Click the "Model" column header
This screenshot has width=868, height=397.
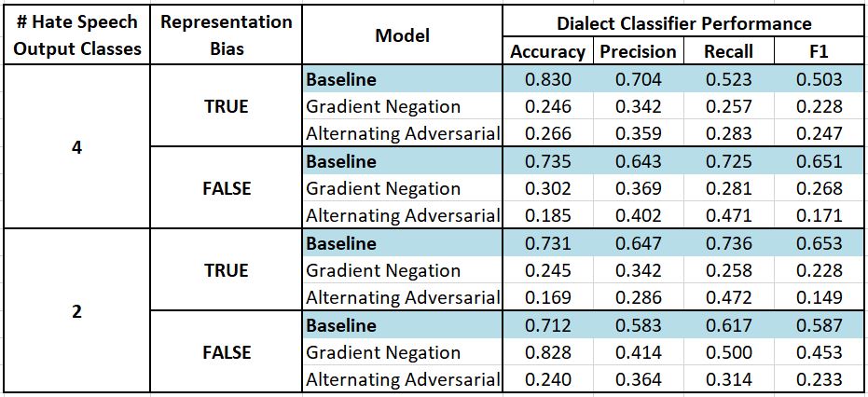point(403,35)
